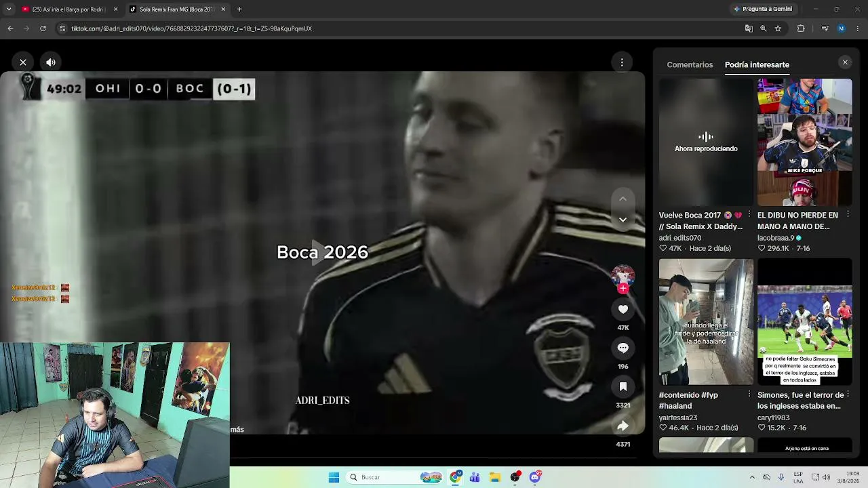Visit the yairfessia23 profile link
This screenshot has height=488, width=868.
[x=678, y=418]
